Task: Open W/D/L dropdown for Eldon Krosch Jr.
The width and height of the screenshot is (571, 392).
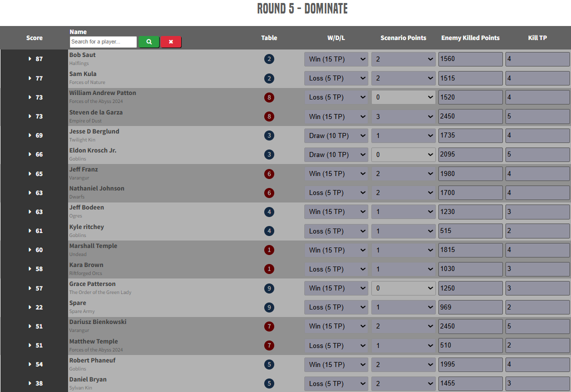Action: 336,154
